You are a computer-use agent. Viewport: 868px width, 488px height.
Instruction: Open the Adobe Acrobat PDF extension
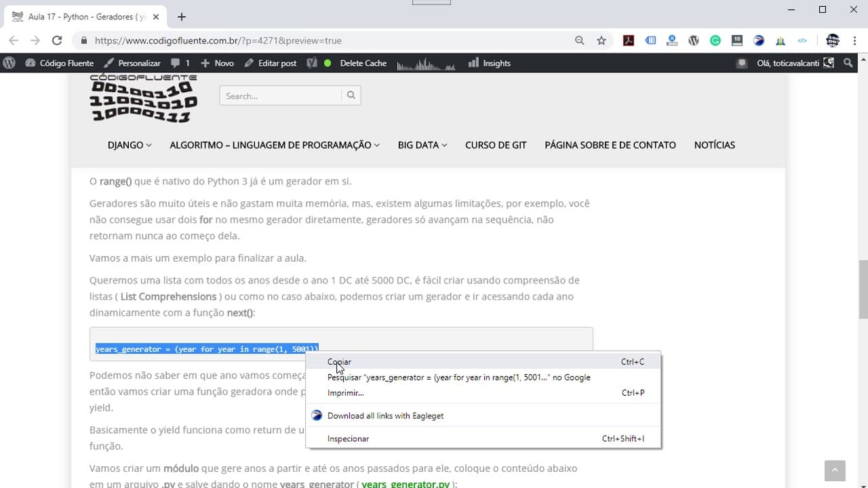coord(629,41)
